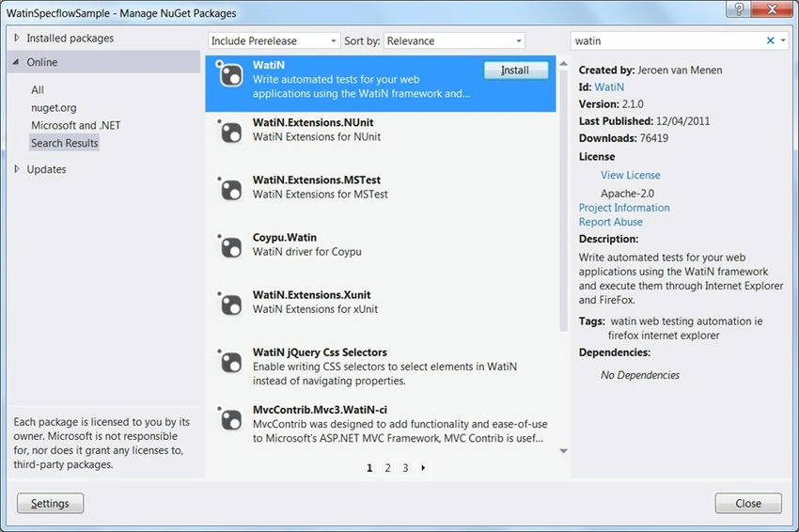Viewport: 799px width, 532px height.
Task: Open the Report Abuse link
Action: (x=610, y=222)
